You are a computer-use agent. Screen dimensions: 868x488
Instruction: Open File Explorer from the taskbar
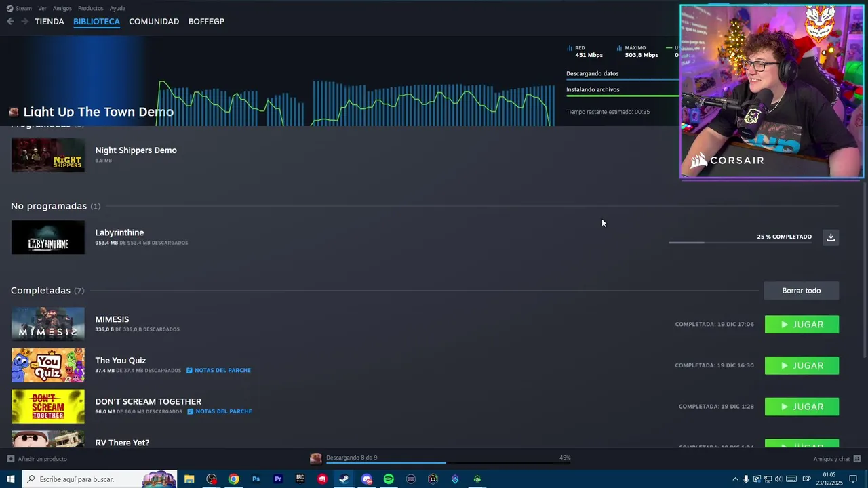pos(189,479)
